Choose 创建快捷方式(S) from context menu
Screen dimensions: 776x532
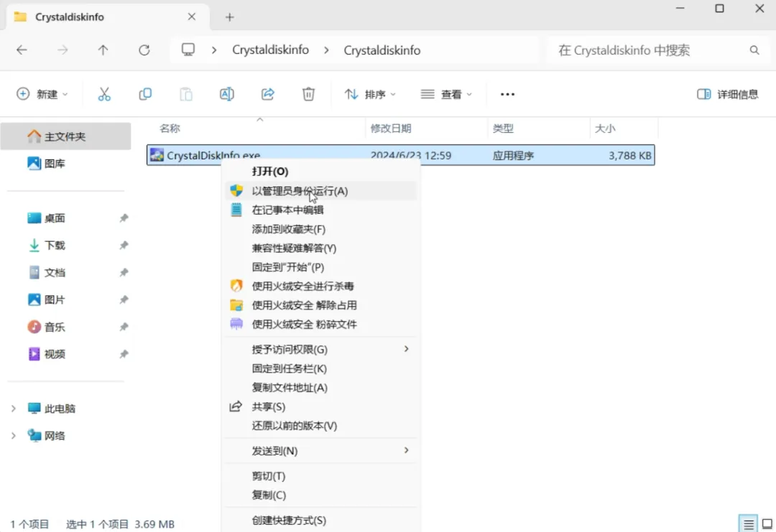coord(320,520)
